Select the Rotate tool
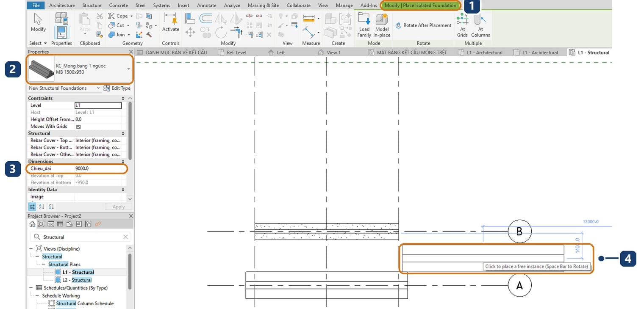 (221, 32)
